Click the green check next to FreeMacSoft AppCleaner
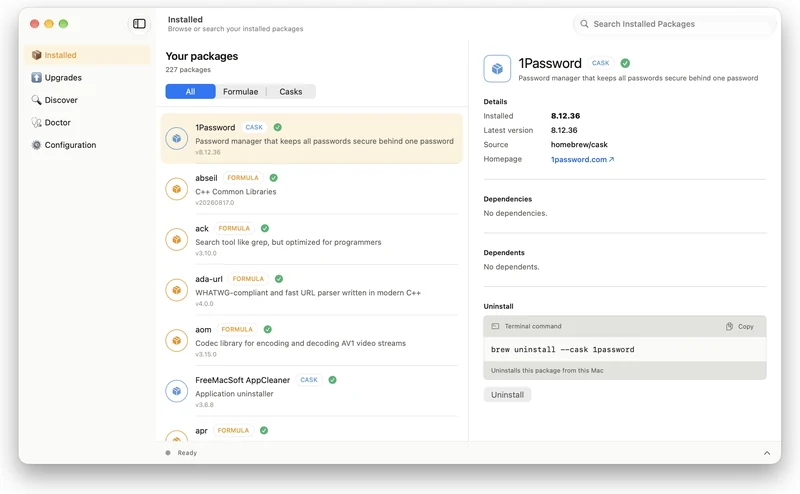The width and height of the screenshot is (800, 494). 333,380
